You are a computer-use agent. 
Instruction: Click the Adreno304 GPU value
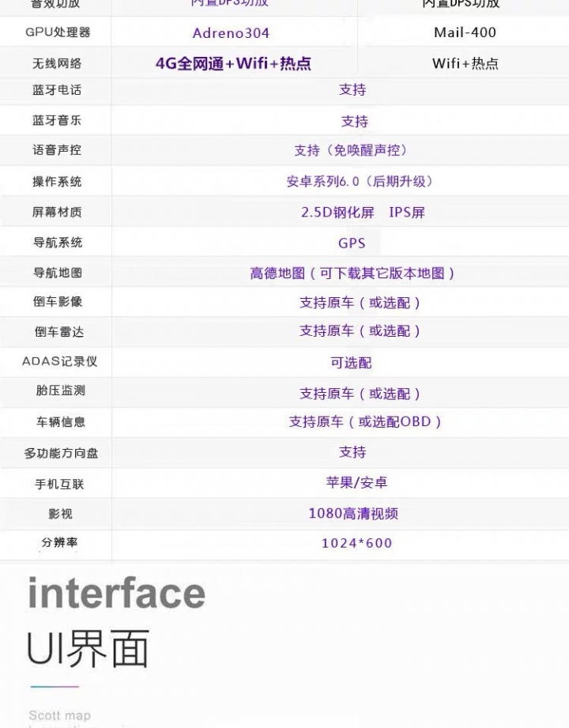coord(231,33)
